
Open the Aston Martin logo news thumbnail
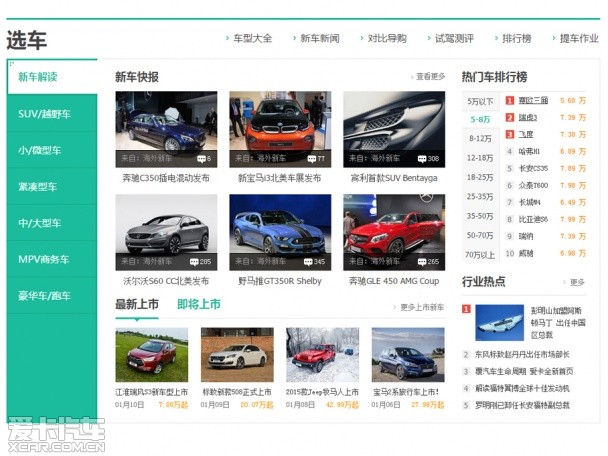[x=499, y=323]
